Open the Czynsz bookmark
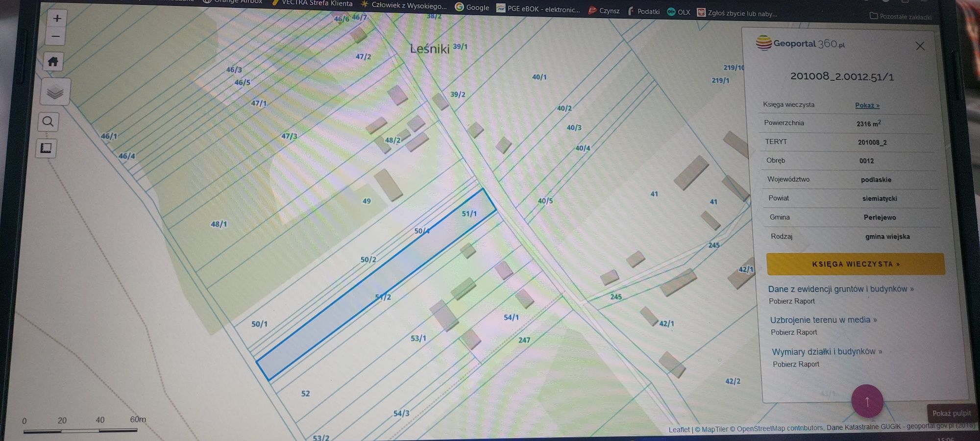Viewport: 980px width, 441px height. click(x=604, y=10)
